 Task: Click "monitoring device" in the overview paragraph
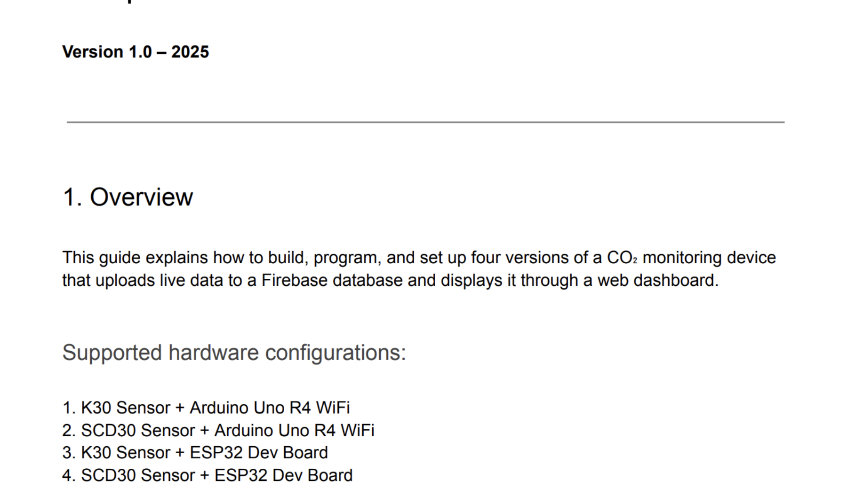[x=709, y=258]
